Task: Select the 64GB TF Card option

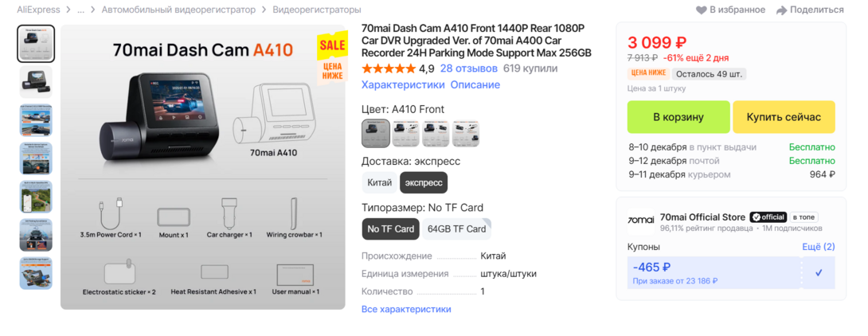Action: pos(456,229)
